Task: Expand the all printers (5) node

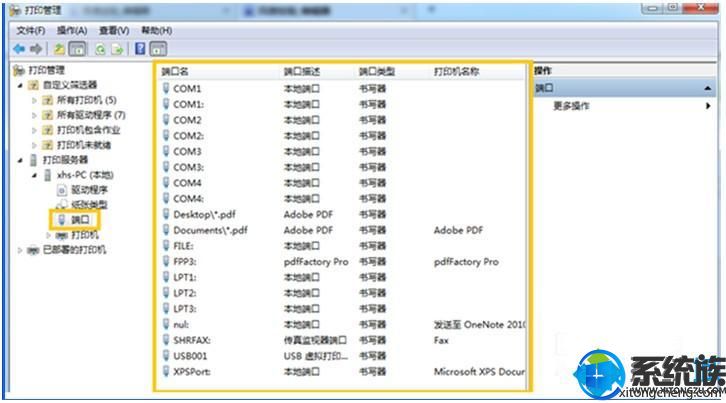Action: [x=34, y=100]
